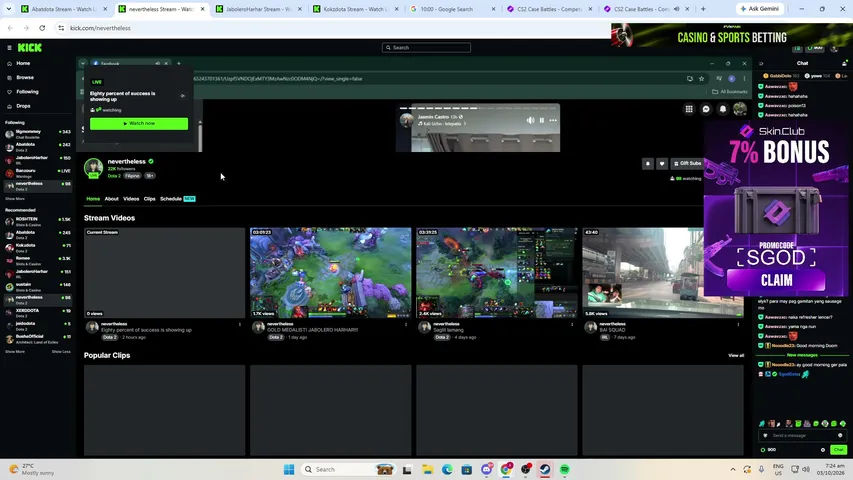Open options menu for BAI SQUAD video
Viewport: 853px width, 480px height.
[738, 324]
